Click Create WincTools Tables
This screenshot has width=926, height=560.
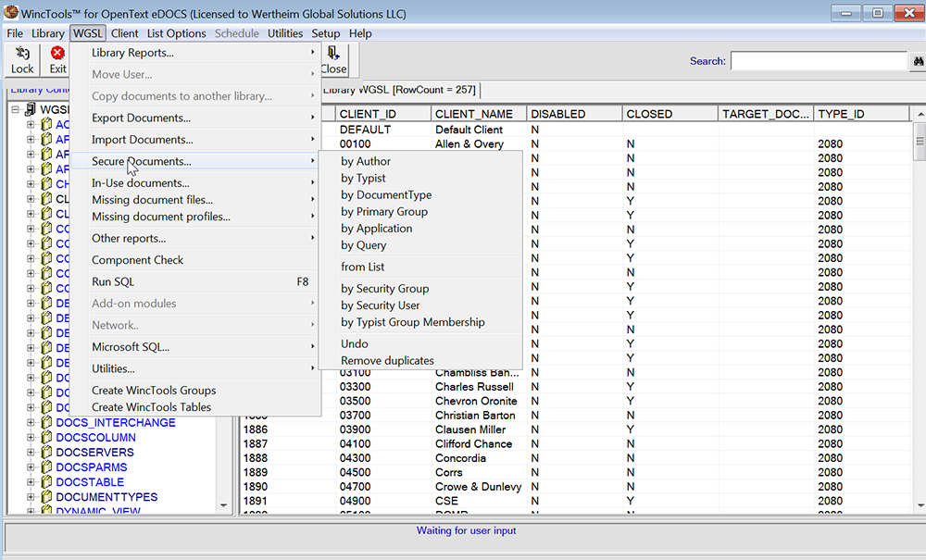click(x=194, y=407)
